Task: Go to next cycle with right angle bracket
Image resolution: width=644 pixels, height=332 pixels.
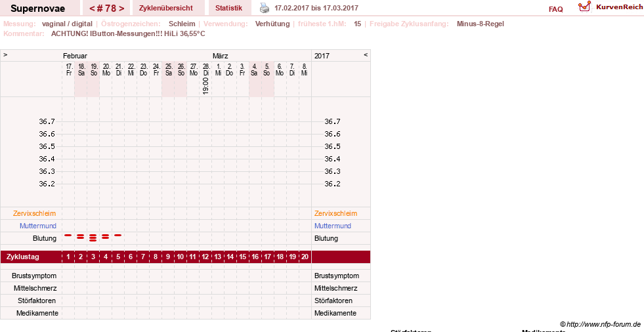Action: click(x=121, y=9)
